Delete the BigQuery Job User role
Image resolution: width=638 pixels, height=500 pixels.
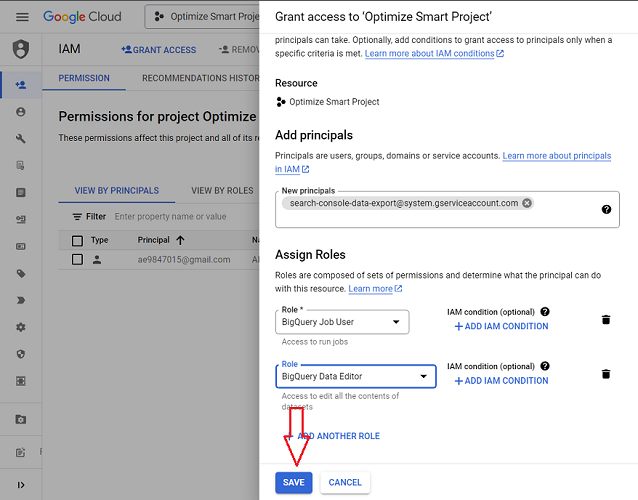(605, 320)
